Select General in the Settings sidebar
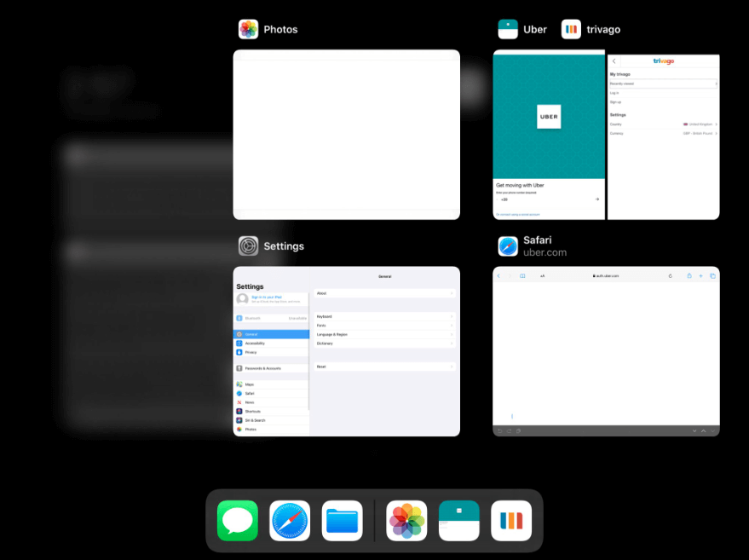 (271, 334)
